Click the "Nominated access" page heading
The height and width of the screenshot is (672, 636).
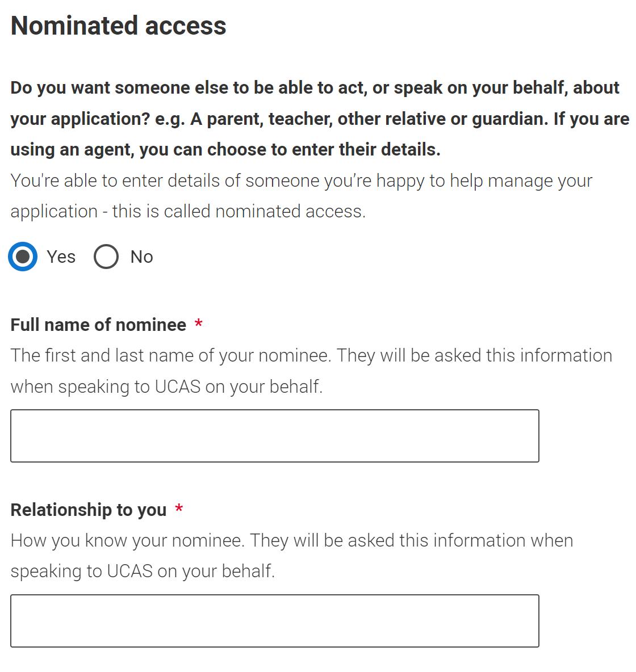point(118,26)
